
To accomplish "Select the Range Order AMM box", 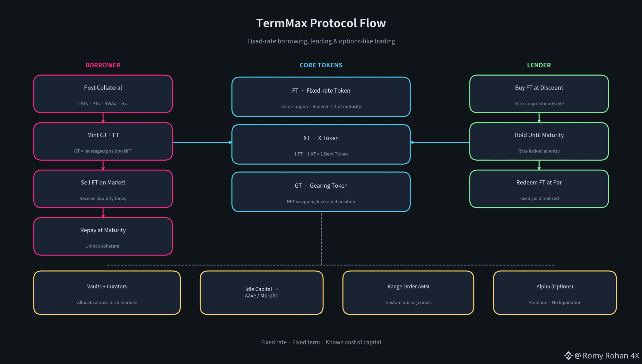I will [408, 293].
